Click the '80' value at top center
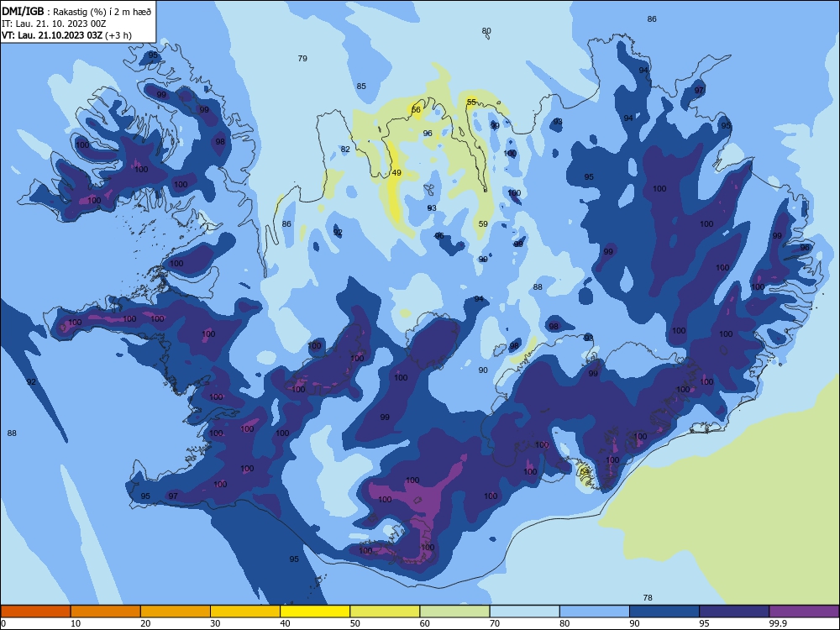Screen dimensions: 840x630 (486, 30)
